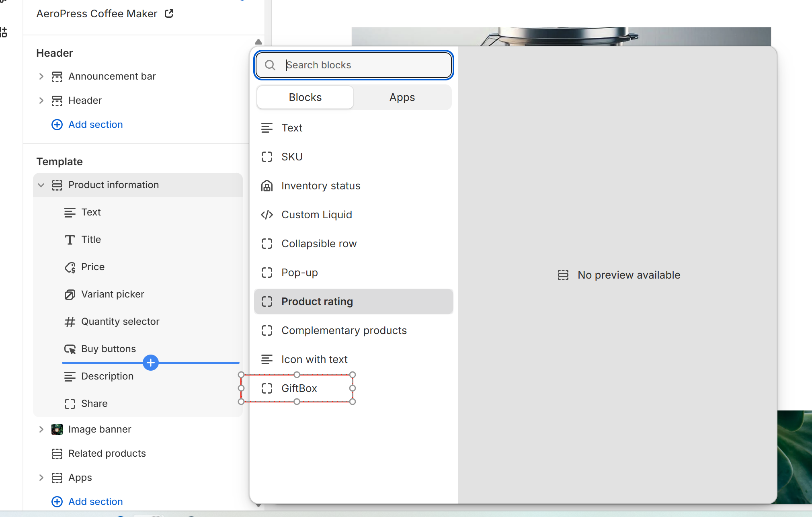Expand the Apps section chevron
The image size is (812, 517).
tap(41, 478)
